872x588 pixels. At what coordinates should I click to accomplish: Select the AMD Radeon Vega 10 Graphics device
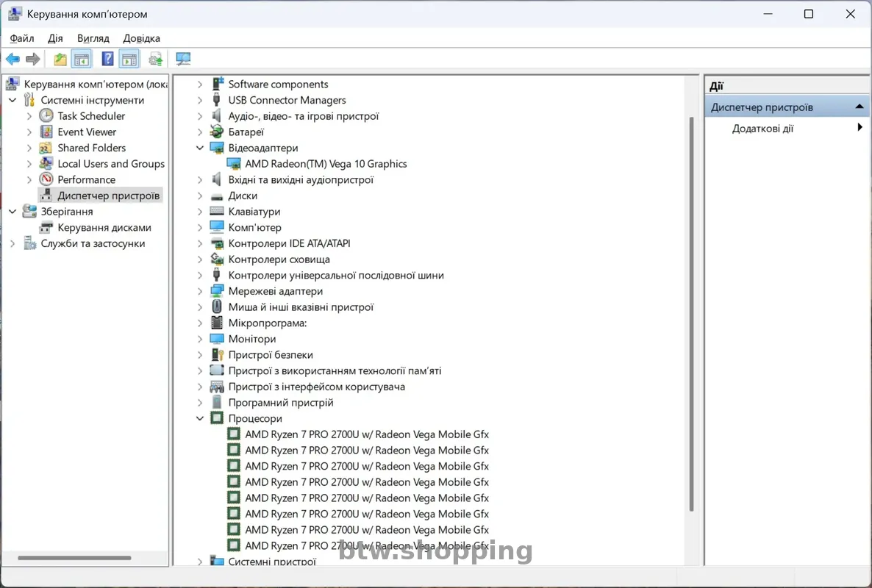[x=325, y=164]
